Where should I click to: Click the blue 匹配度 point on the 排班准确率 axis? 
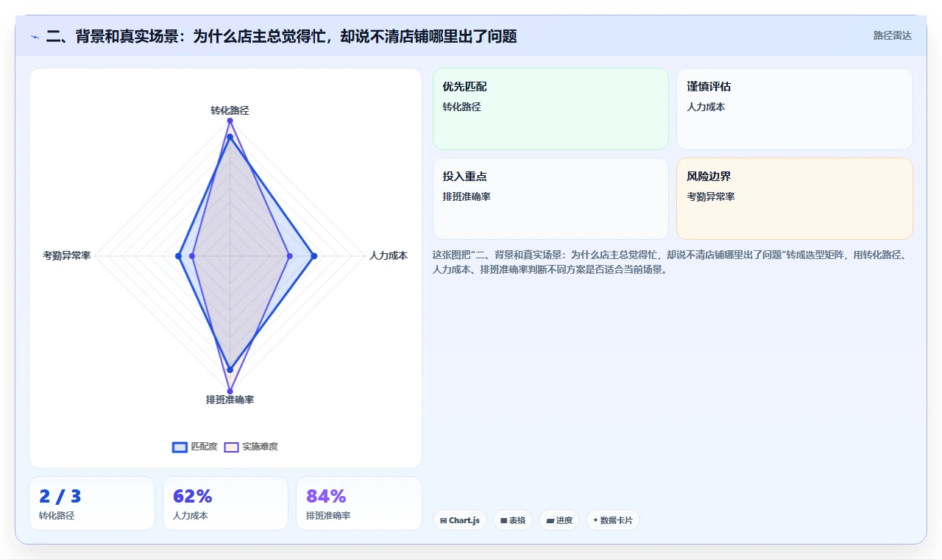230,369
